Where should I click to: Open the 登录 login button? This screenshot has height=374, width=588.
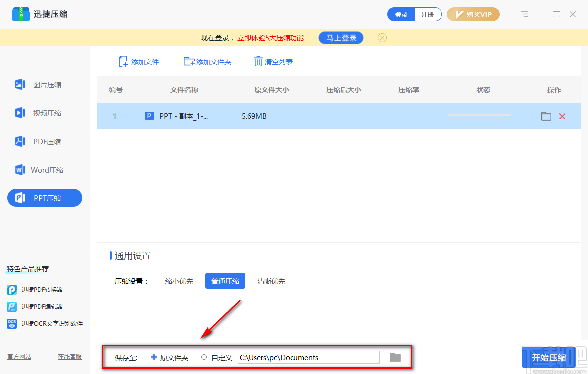coord(401,14)
